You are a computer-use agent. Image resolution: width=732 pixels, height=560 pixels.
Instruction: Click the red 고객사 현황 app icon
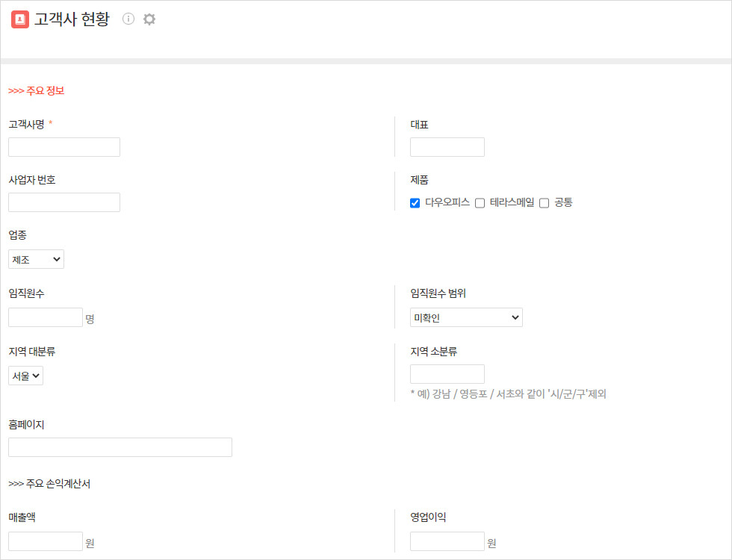click(20, 19)
